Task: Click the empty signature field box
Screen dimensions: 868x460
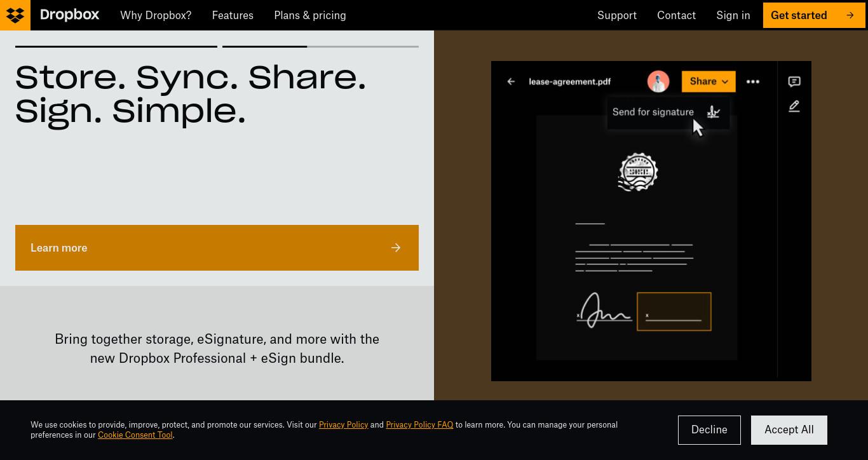Action: tap(674, 311)
